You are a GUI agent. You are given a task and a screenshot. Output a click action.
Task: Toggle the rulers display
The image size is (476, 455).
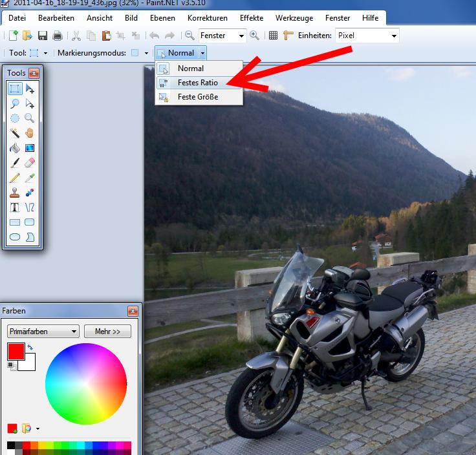[x=288, y=36]
